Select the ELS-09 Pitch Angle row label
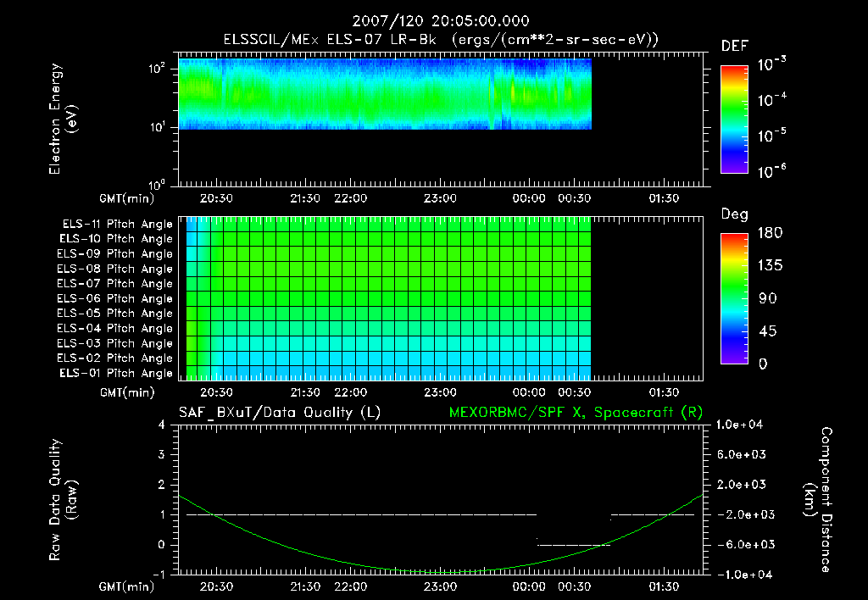Viewport: 868px width, 600px height. coord(115,254)
